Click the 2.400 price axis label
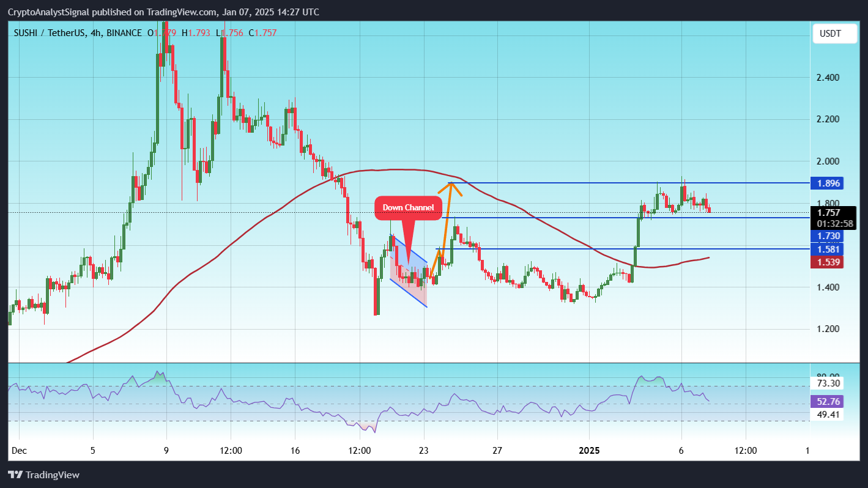The width and height of the screenshot is (868, 488). point(829,78)
